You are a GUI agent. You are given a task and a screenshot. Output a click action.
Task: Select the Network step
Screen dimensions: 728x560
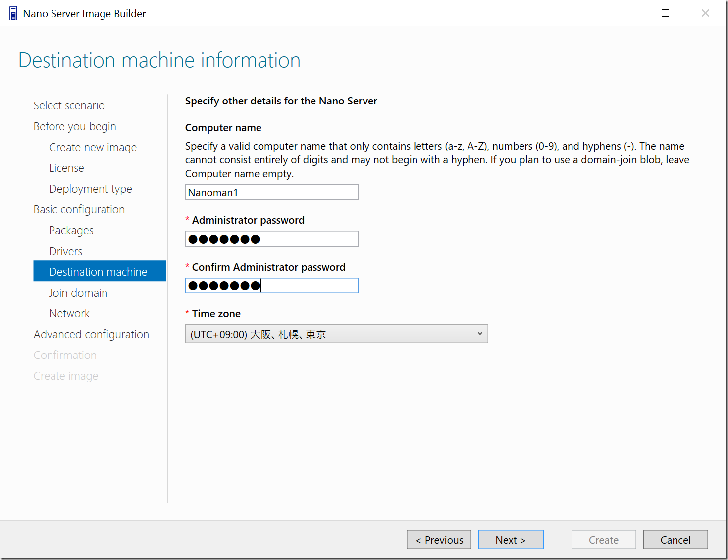click(x=69, y=313)
